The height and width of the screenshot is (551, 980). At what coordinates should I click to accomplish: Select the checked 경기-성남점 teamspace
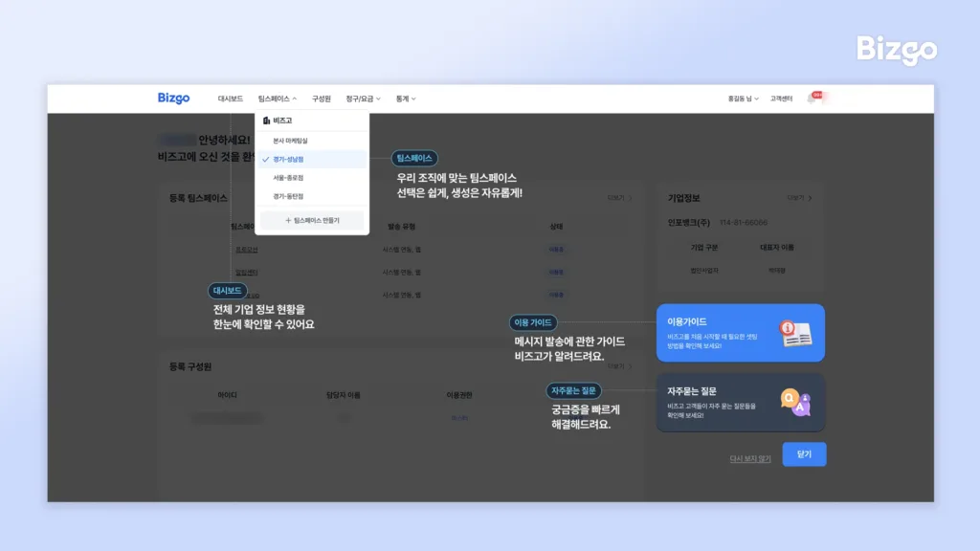[312, 160]
